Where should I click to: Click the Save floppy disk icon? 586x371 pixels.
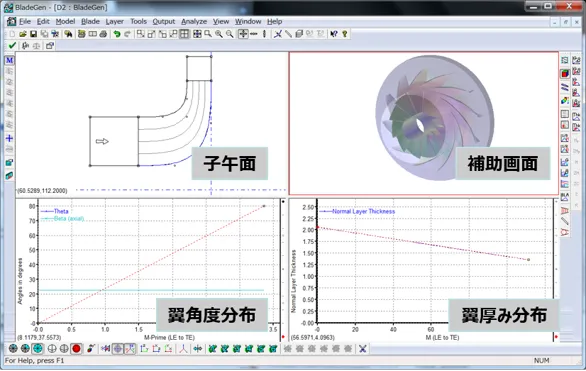click(x=33, y=34)
